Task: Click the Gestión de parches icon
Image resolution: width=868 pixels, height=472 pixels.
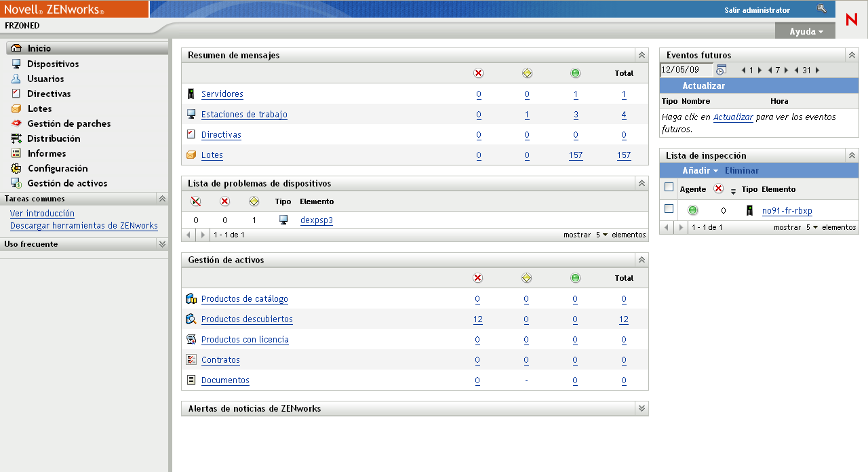Action: [16, 123]
